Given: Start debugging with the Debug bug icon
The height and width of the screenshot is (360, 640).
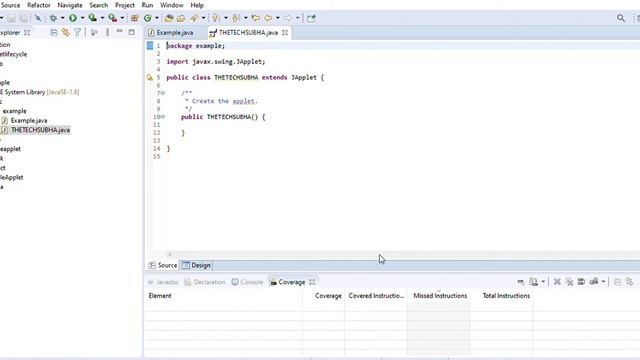Looking at the screenshot, I should click(53, 18).
